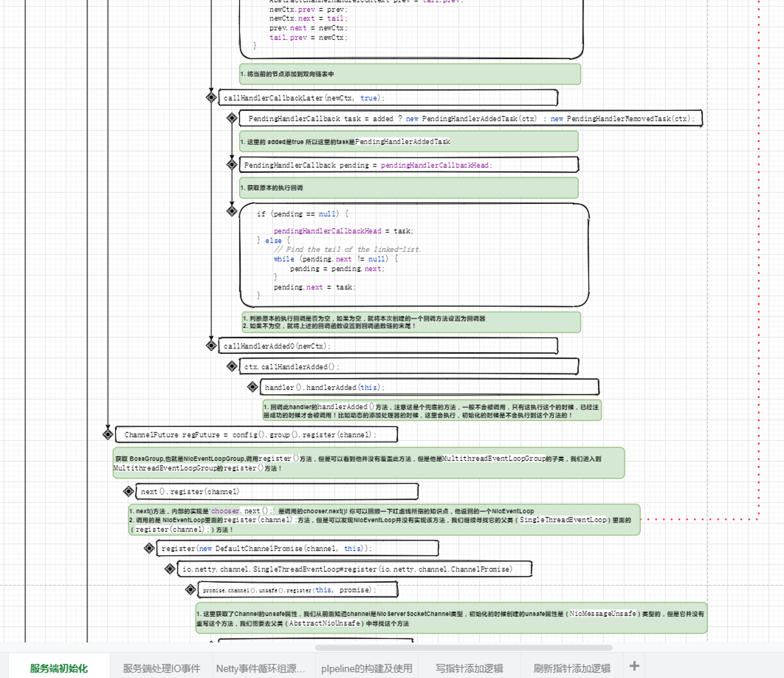Select the next().register(channel) box
Screen dimensions: 784x678
(277, 491)
